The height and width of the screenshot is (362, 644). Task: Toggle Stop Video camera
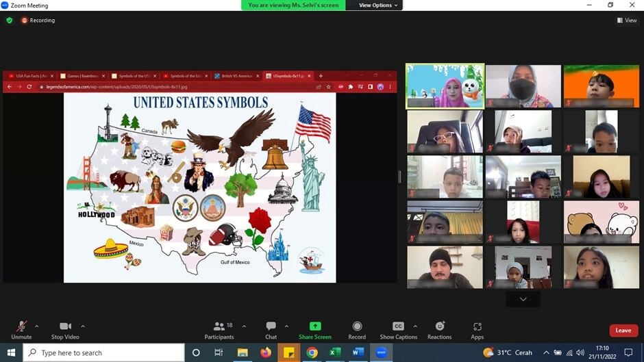65,326
